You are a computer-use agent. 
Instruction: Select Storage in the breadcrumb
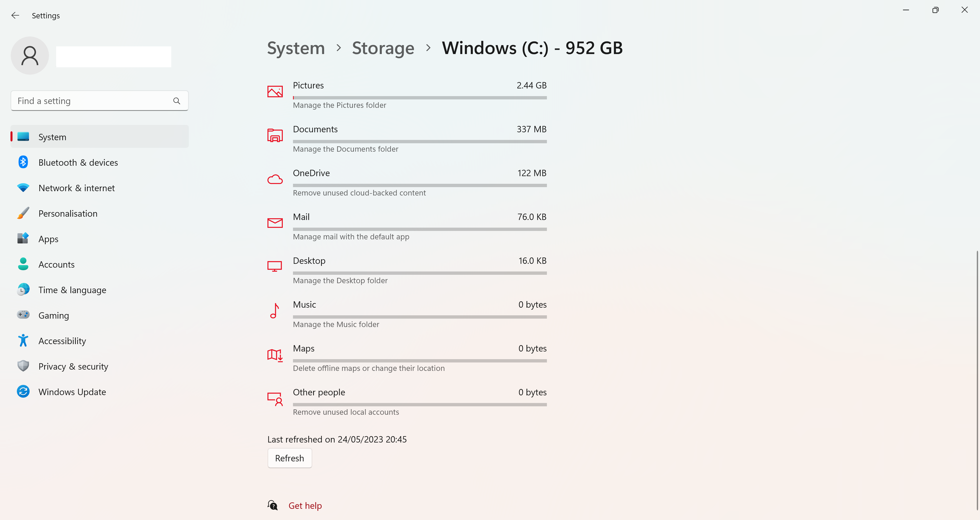click(383, 48)
